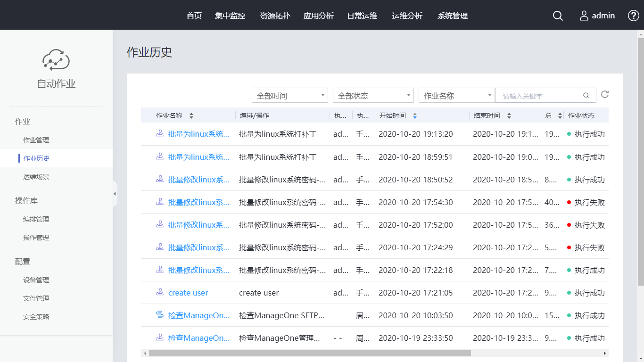Open the 全部时间 time filter dropdown
Screen dimensions: 644x362
[290, 95]
